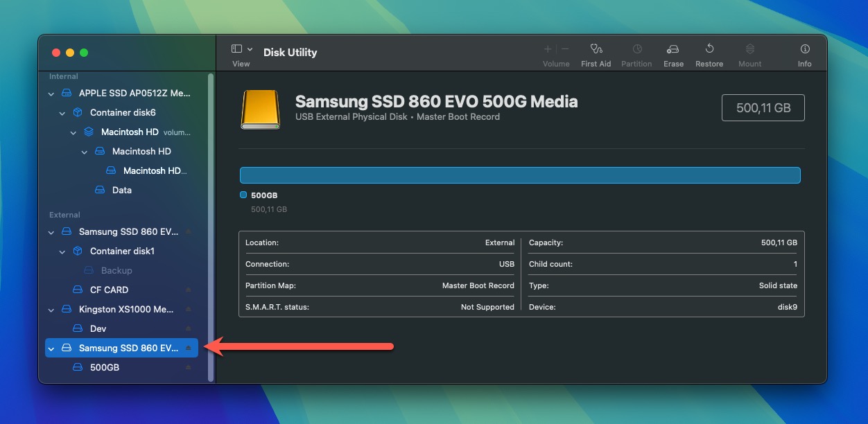The image size is (868, 424).
Task: Select Container disk6 in sidebar
Action: (x=122, y=112)
